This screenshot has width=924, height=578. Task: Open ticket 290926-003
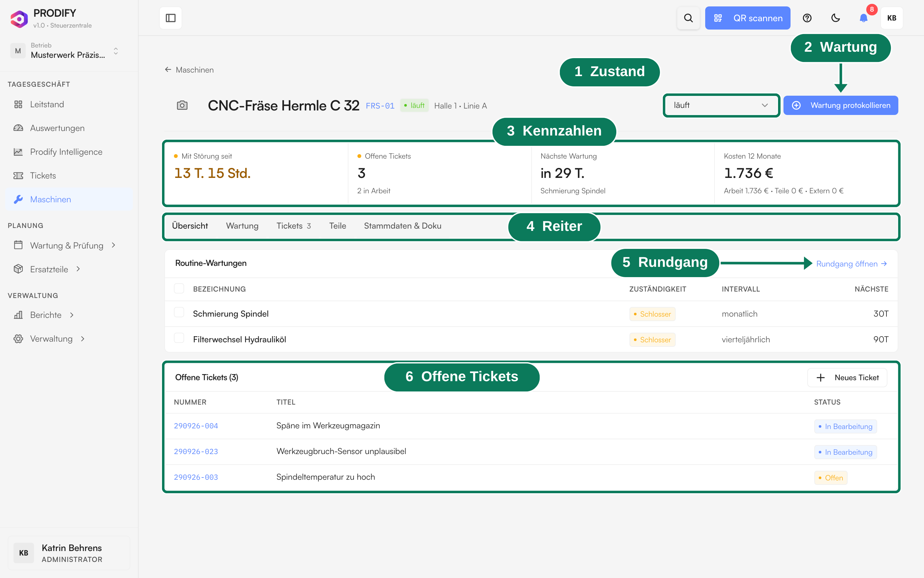[x=196, y=477]
